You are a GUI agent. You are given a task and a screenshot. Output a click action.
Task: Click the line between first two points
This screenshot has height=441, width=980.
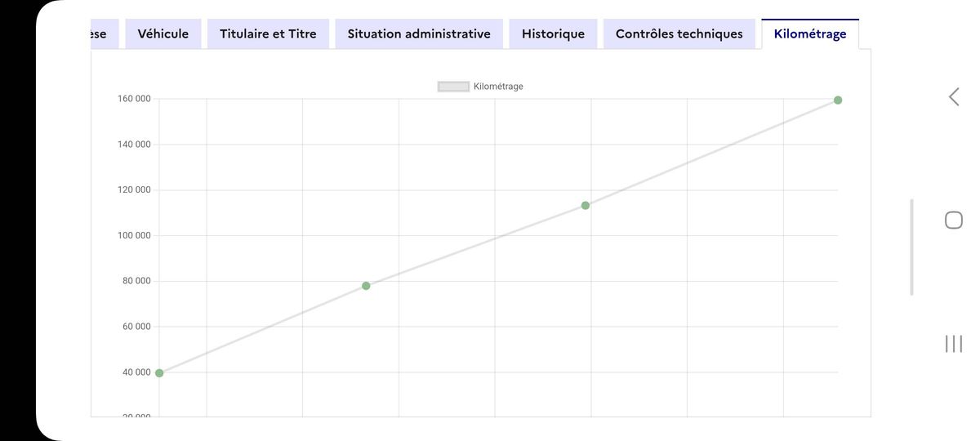[262, 330]
